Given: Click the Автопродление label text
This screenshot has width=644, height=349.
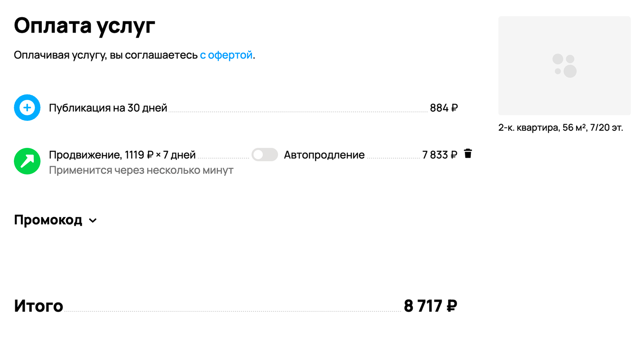Looking at the screenshot, I should [324, 155].
